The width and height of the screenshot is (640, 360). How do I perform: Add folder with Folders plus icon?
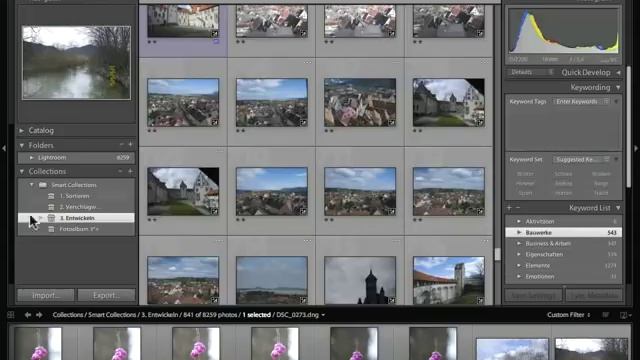pyautogui.click(x=130, y=144)
